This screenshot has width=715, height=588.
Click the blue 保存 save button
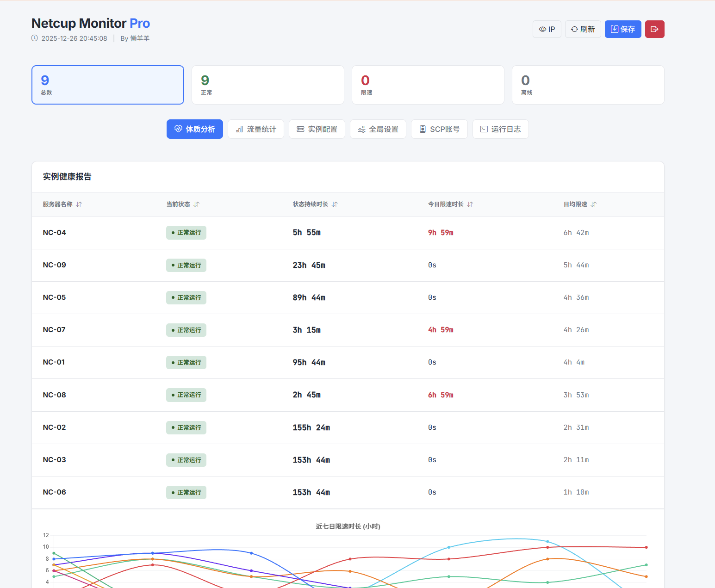coord(622,29)
